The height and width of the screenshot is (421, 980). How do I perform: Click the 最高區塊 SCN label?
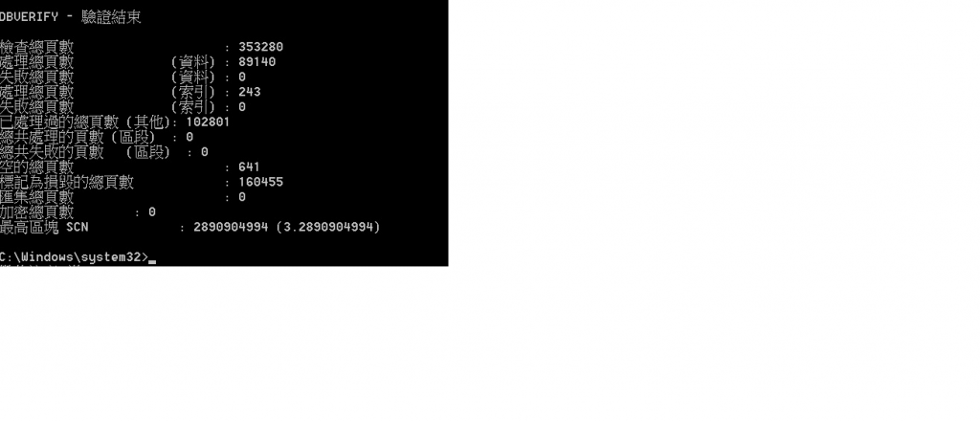[x=44, y=227]
